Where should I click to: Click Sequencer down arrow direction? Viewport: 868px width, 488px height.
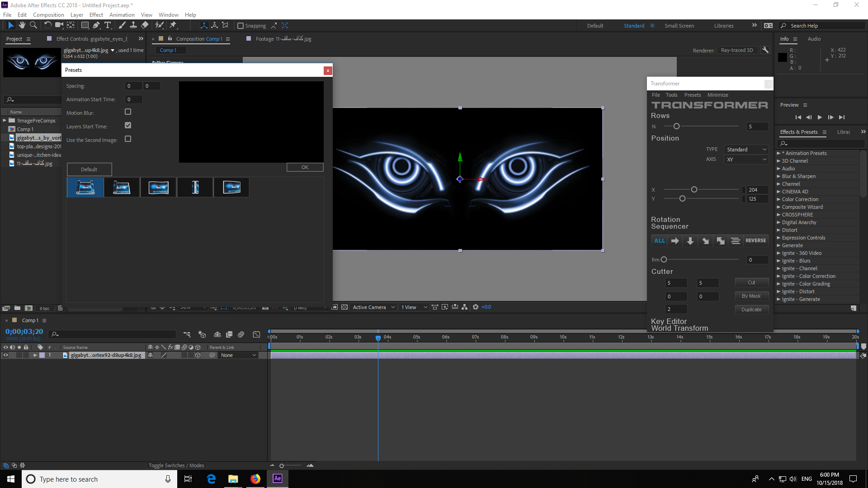point(690,241)
